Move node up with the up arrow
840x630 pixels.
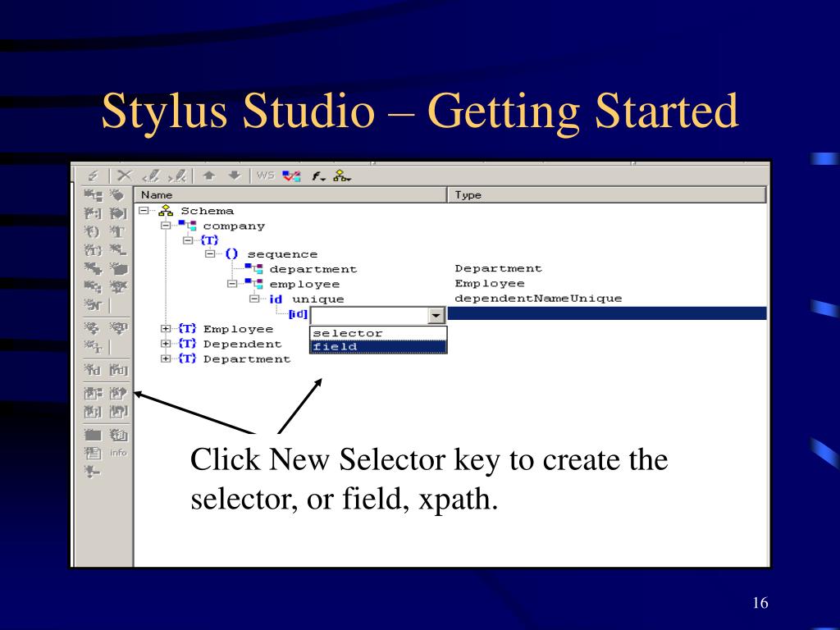coord(209,176)
